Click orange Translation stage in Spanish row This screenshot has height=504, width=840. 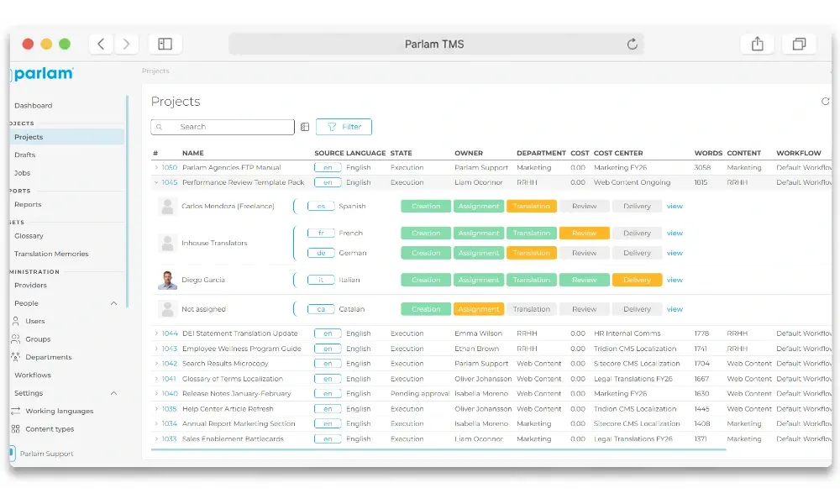(532, 206)
